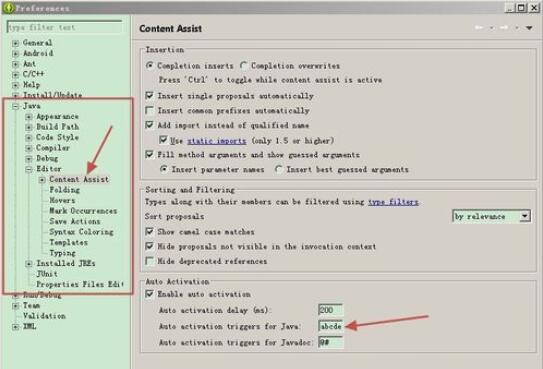Select Completion overwrites radio button

[244, 66]
